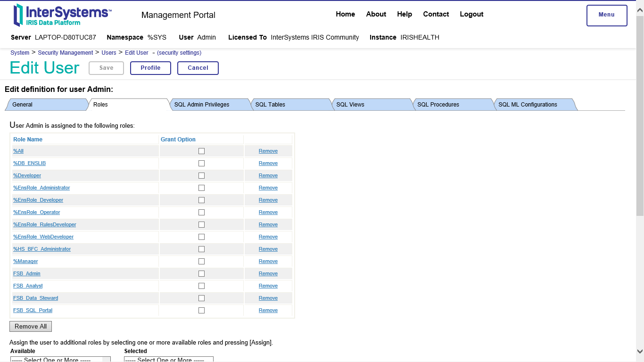The height and width of the screenshot is (362, 644).
Task: Click the Role Name column header
Action: pyautogui.click(x=28, y=140)
